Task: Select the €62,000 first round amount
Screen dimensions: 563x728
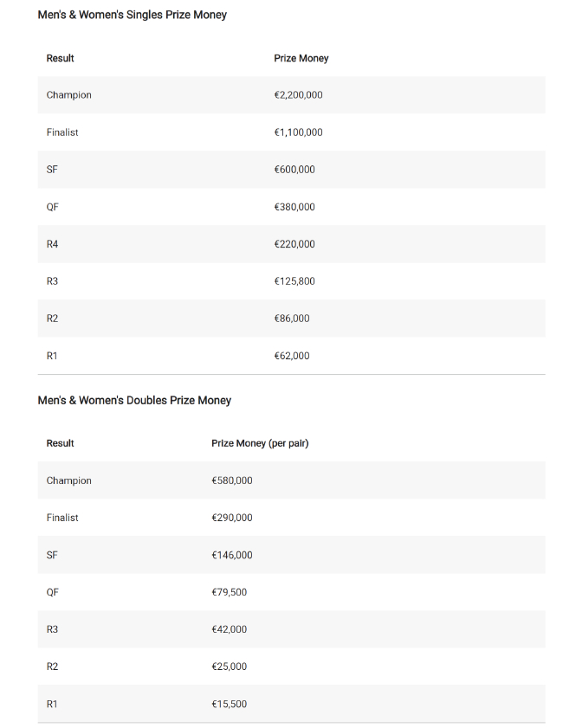Action: click(x=292, y=356)
